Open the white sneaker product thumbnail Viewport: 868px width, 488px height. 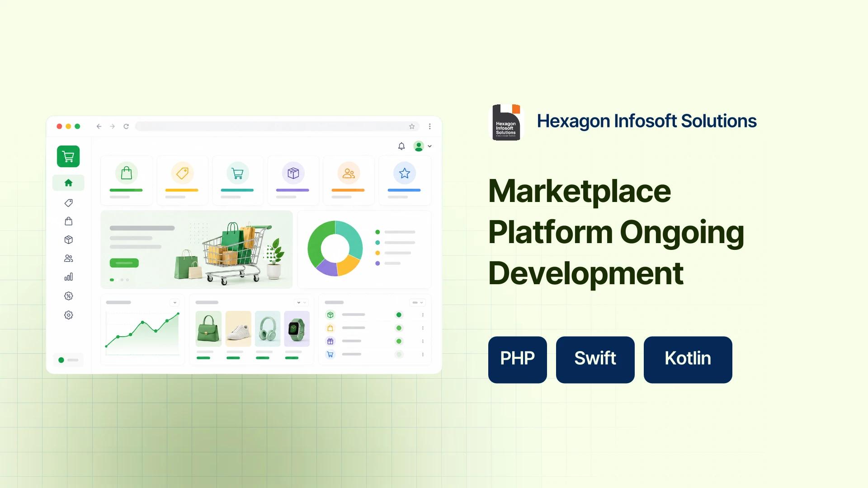pos(238,328)
